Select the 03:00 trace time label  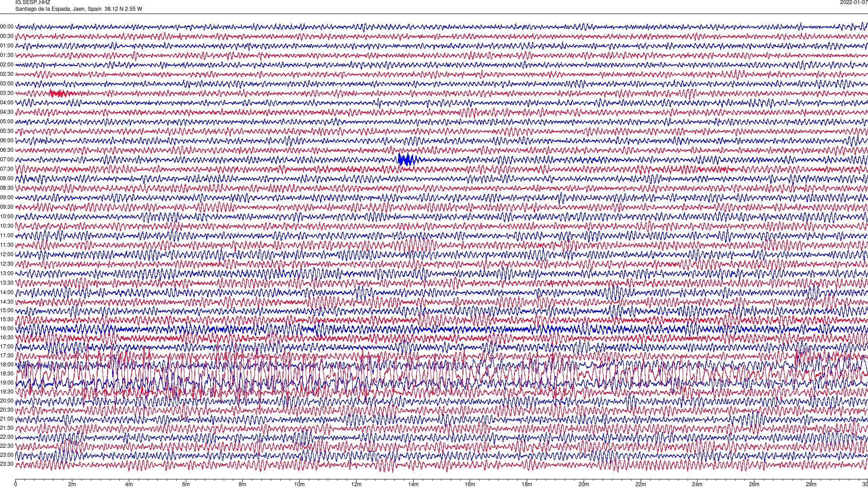(x=7, y=84)
